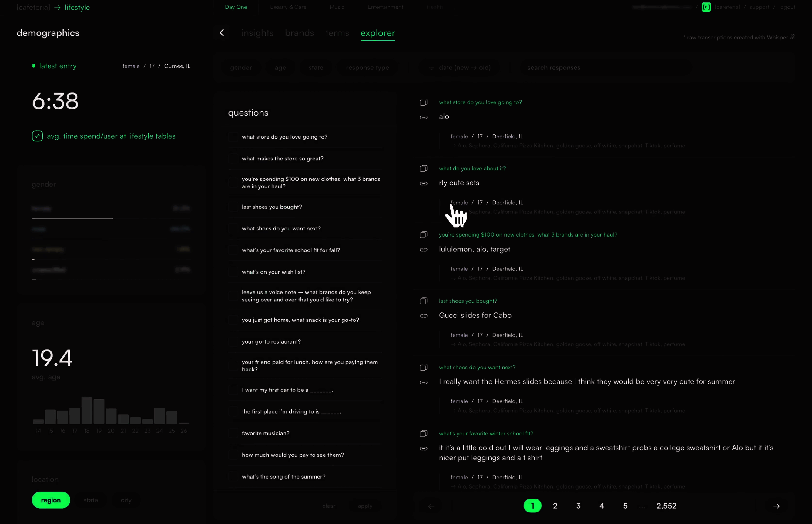The height and width of the screenshot is (524, 812).
Task: Copy the 'alo' response with copy icon
Action: pos(423,102)
